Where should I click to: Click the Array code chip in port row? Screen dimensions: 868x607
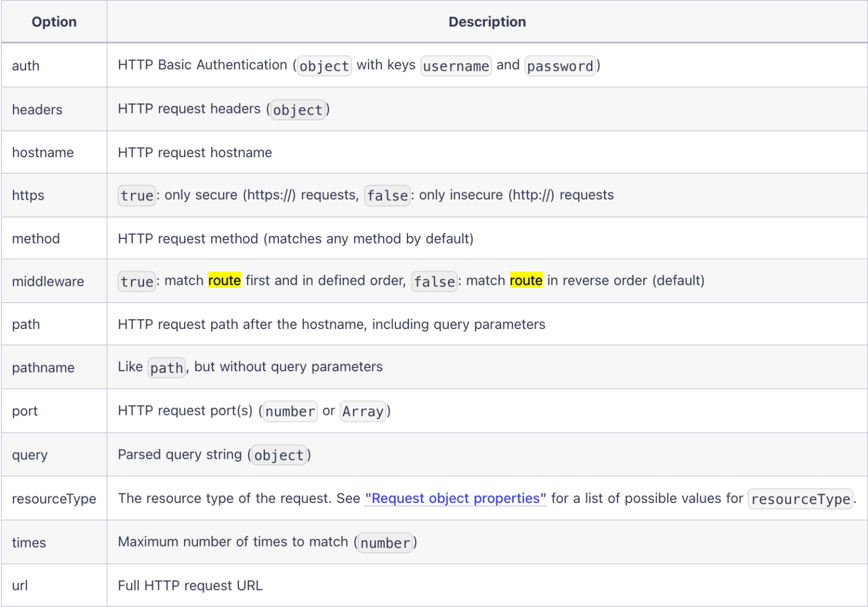tap(363, 411)
